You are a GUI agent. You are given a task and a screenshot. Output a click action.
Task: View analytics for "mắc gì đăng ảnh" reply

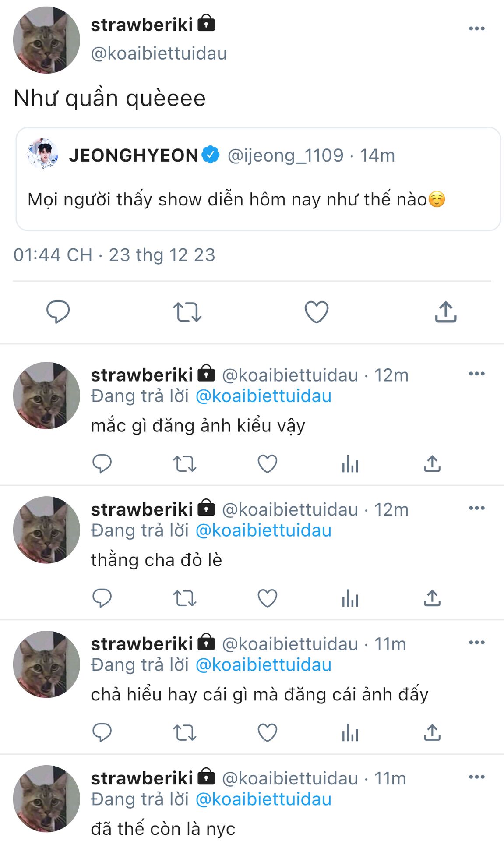(350, 464)
